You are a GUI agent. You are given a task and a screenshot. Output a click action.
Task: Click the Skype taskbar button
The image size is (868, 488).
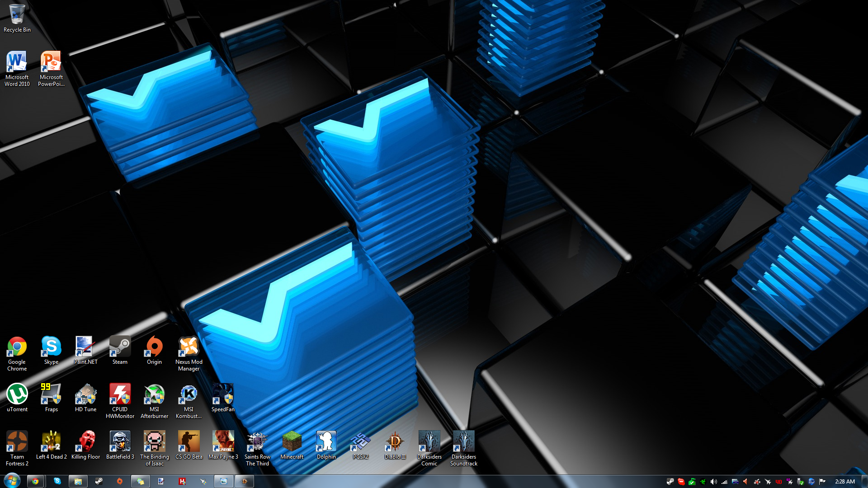pyautogui.click(x=57, y=481)
